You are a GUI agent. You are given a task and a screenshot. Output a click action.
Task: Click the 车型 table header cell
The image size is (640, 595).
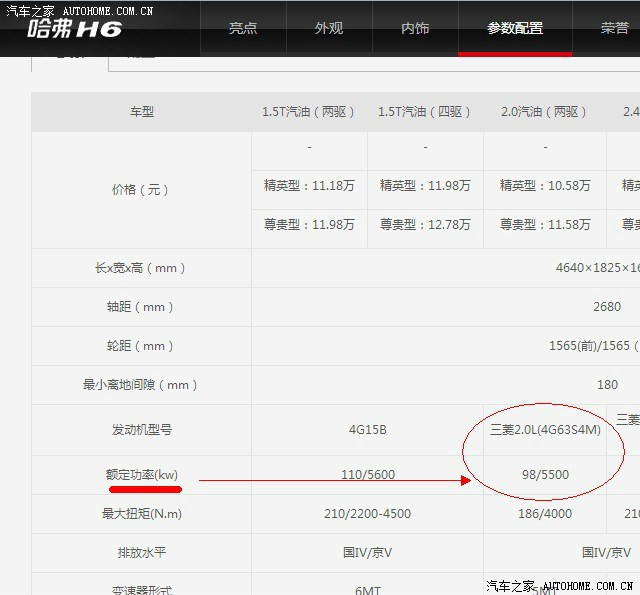[x=142, y=112]
